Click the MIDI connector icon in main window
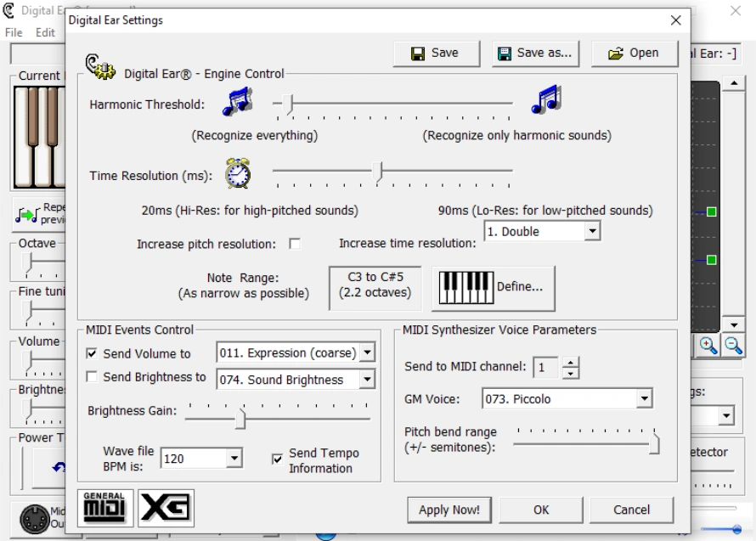This screenshot has width=756, height=541. point(34,519)
